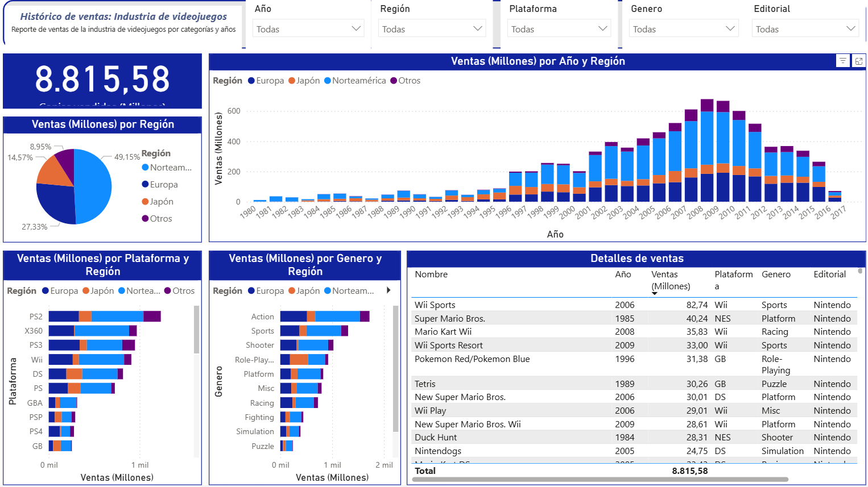Click the Europa legend marker in the Año y Región chart
The image size is (868, 487).
pos(251,81)
